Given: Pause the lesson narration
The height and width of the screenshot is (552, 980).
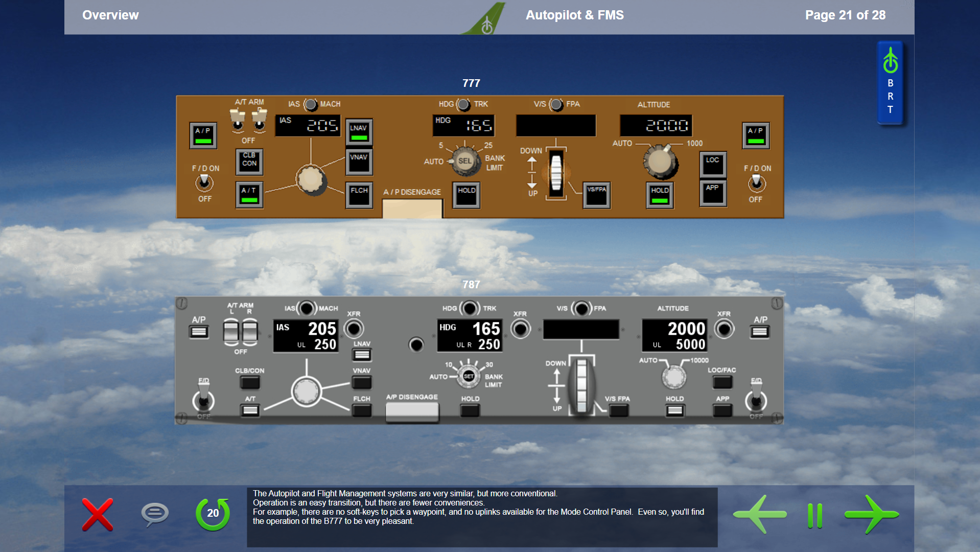Looking at the screenshot, I should click(x=815, y=515).
